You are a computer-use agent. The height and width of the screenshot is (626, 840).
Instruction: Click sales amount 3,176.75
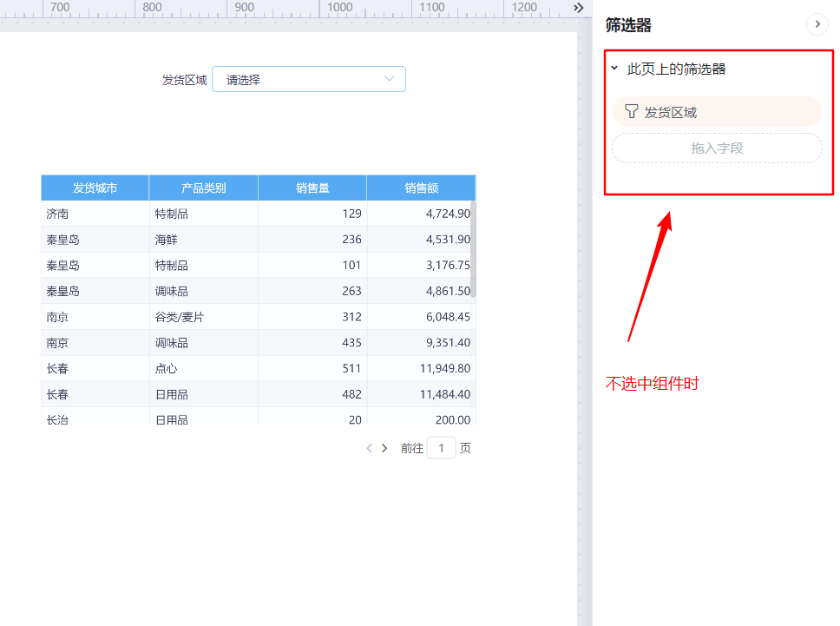448,266
